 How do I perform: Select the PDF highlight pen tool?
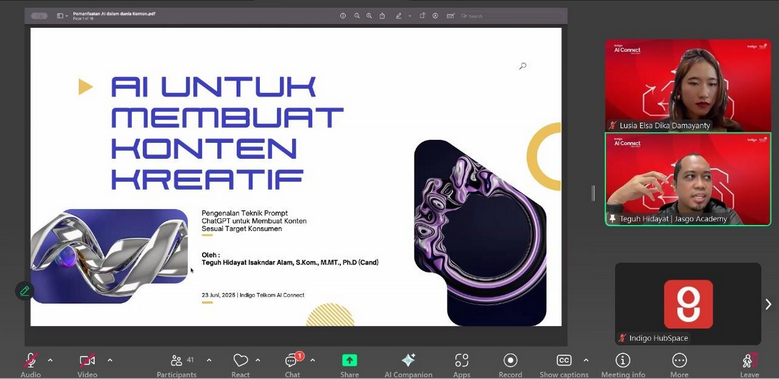coord(398,16)
